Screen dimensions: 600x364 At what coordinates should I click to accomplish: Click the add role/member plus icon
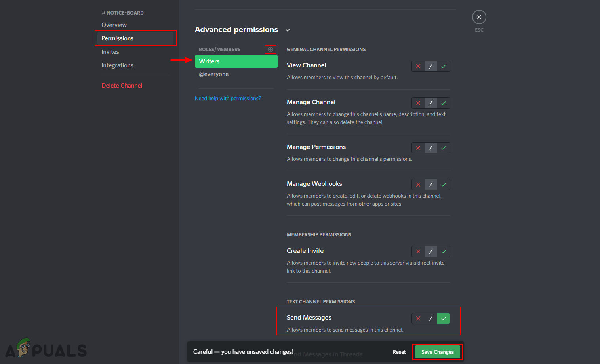tap(270, 50)
